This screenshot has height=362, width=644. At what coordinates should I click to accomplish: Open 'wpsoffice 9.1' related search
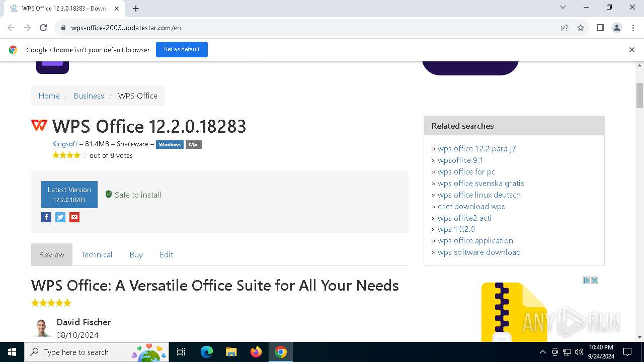(460, 160)
